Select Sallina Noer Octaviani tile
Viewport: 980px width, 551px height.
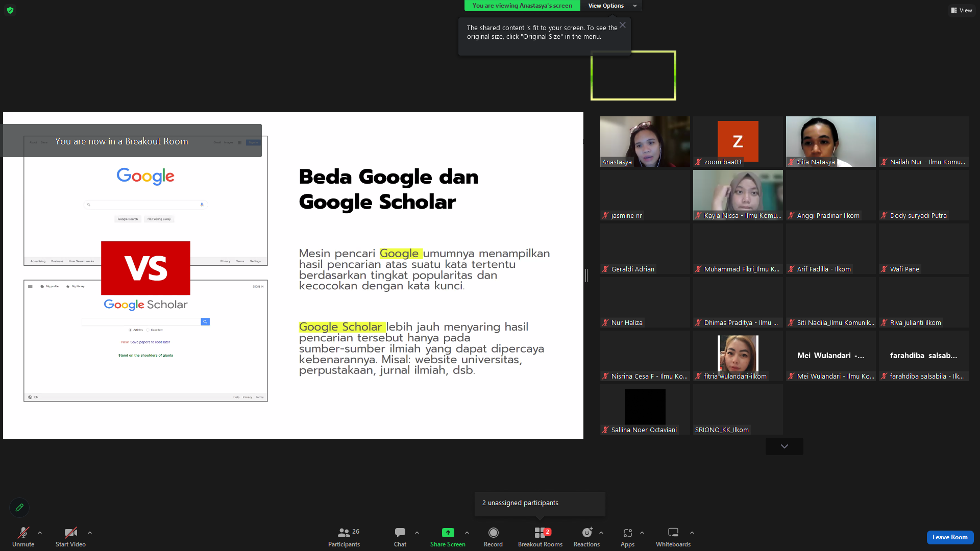pos(645,409)
